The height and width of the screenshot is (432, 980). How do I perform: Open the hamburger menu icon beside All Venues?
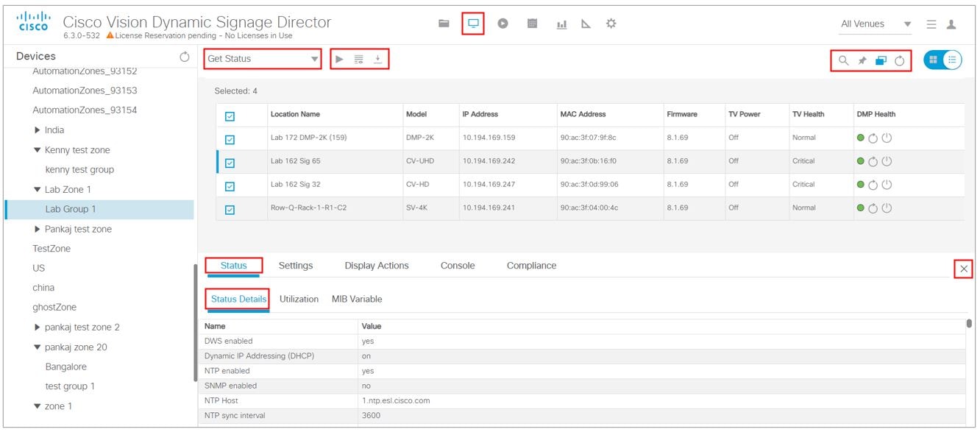click(931, 24)
